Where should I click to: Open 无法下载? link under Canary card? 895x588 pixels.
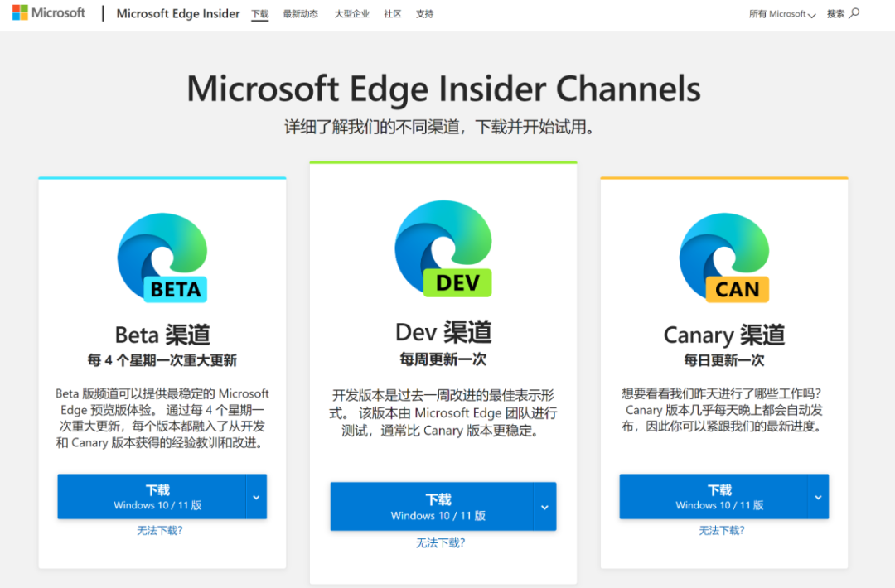(722, 530)
